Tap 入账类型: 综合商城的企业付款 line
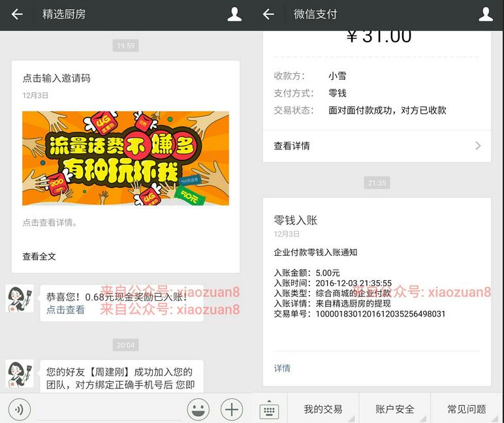The height and width of the screenshot is (423, 504). 332,293
